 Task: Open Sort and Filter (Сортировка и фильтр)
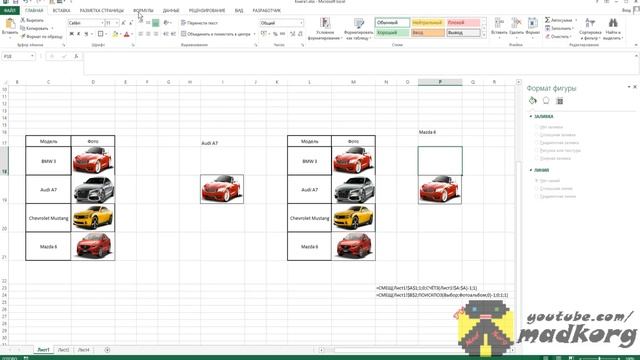pyautogui.click(x=590, y=29)
